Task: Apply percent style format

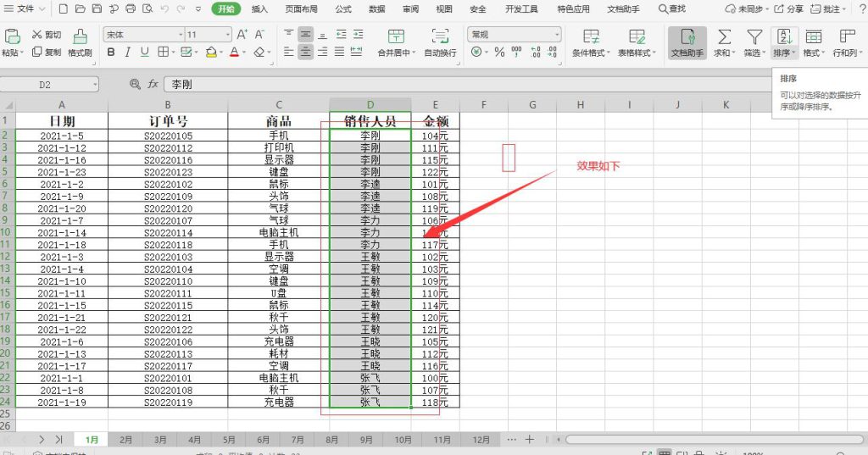Action: 500,52
